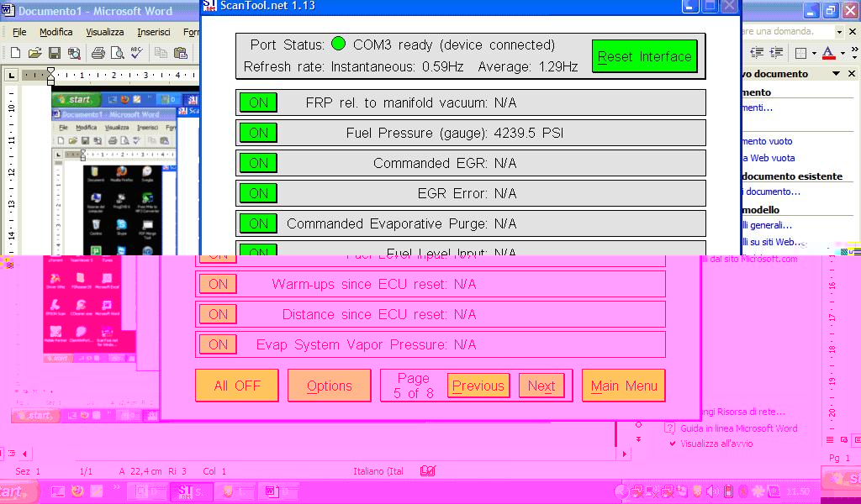This screenshot has height=504, width=861.
Task: Click the 'Risorsa di rete…' link
Action: pos(744,412)
